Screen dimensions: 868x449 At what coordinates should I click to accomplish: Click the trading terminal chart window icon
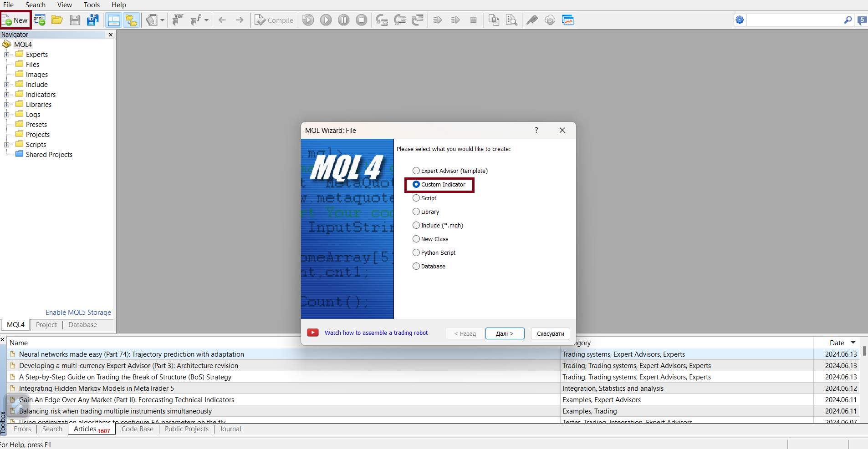(567, 20)
